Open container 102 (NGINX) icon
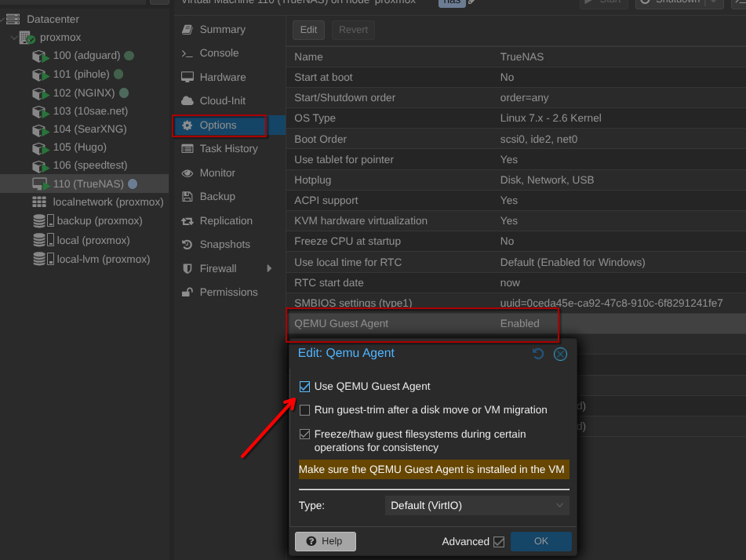746x560 pixels. pos(41,93)
